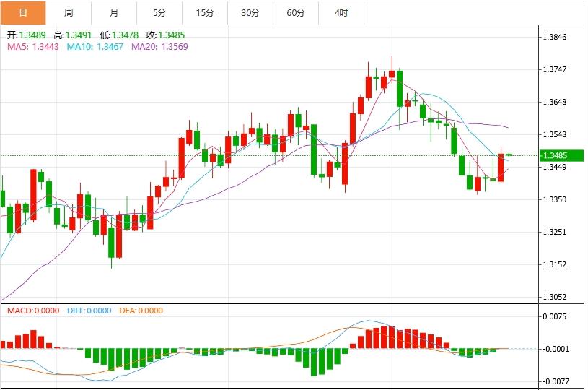Select the 日 (daily) timeframe tab
588x390 pixels.
[23, 13]
